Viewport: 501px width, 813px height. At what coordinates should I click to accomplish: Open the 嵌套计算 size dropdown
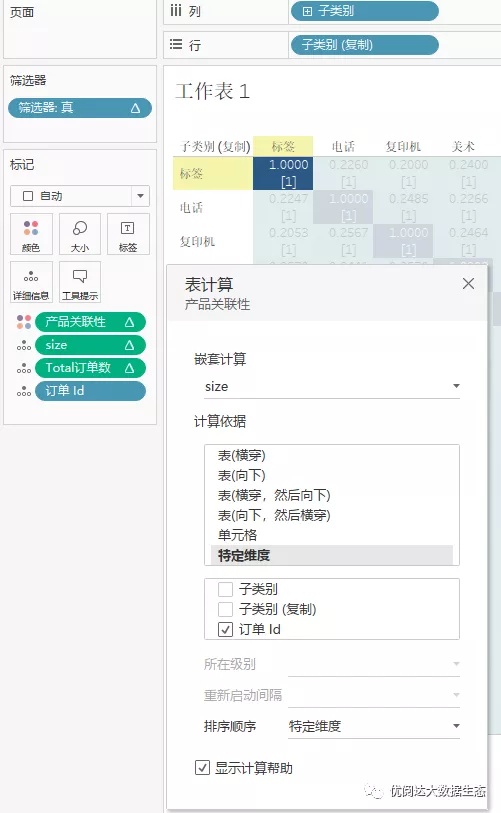click(x=332, y=387)
